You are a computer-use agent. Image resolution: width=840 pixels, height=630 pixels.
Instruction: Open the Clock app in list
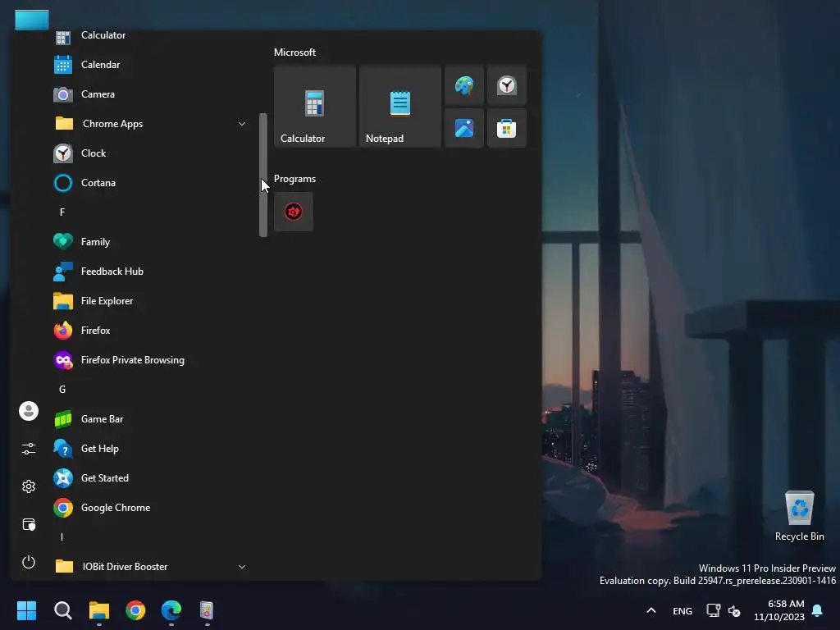[151, 153]
